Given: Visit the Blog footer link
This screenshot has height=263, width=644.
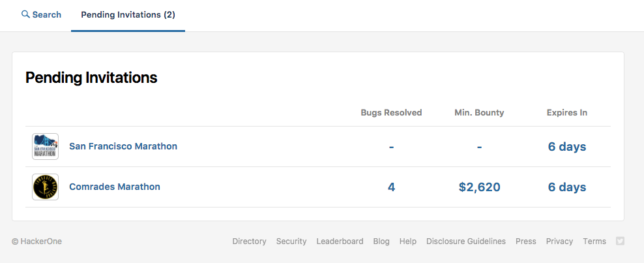Looking at the screenshot, I should pos(381,241).
